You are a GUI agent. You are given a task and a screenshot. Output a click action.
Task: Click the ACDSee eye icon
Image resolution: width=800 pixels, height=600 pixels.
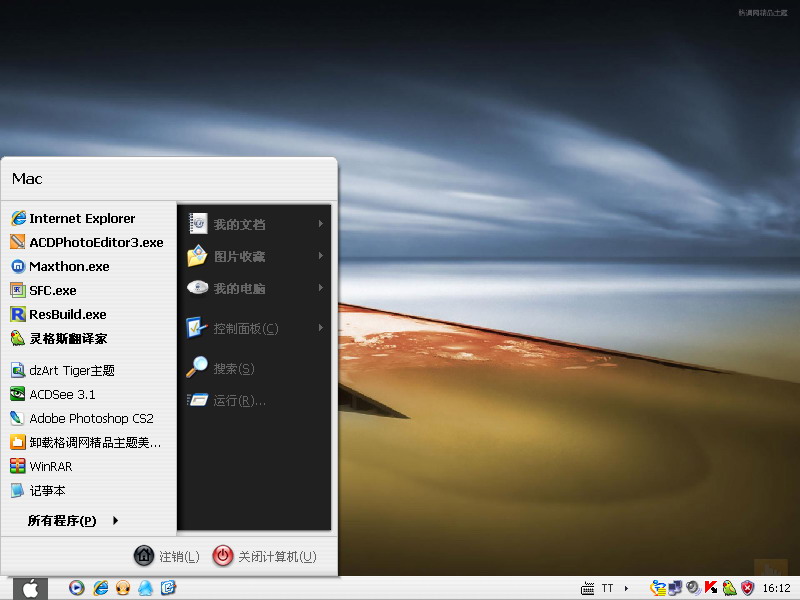(x=18, y=394)
